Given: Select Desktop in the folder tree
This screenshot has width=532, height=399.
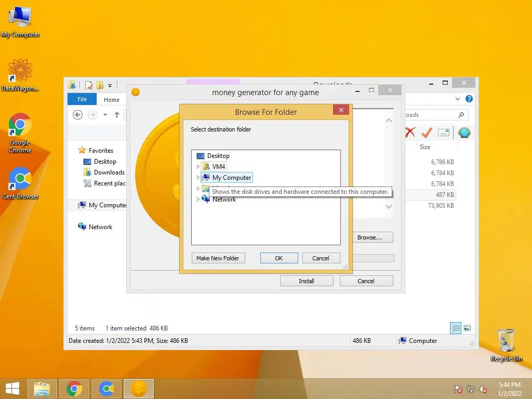Looking at the screenshot, I should [x=213, y=156].
